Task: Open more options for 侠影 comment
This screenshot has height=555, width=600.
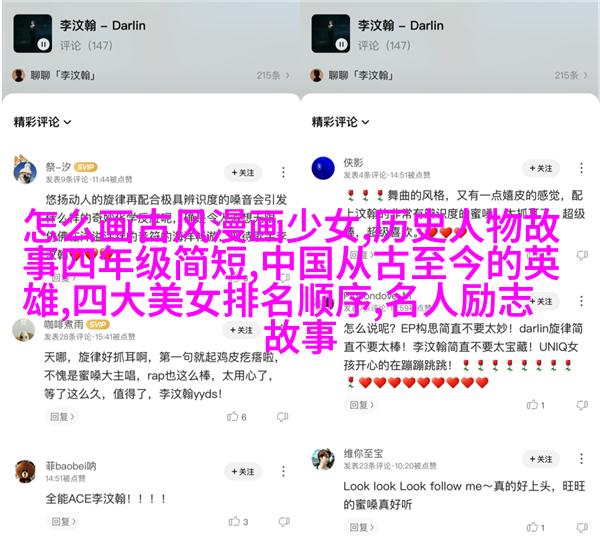Action: click(x=581, y=168)
